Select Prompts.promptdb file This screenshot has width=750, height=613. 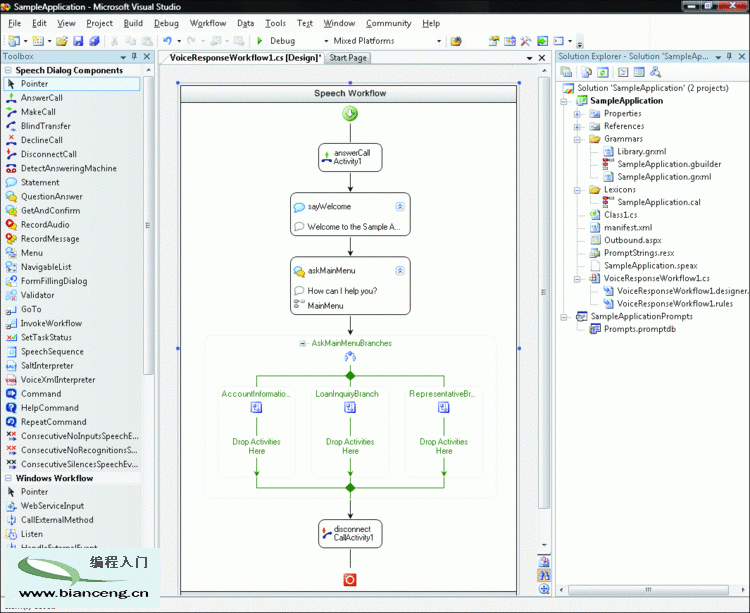point(640,329)
